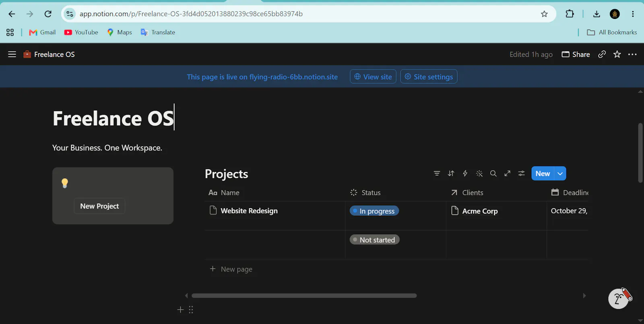
Task: Open site information icon in address bar
Action: (x=70, y=14)
